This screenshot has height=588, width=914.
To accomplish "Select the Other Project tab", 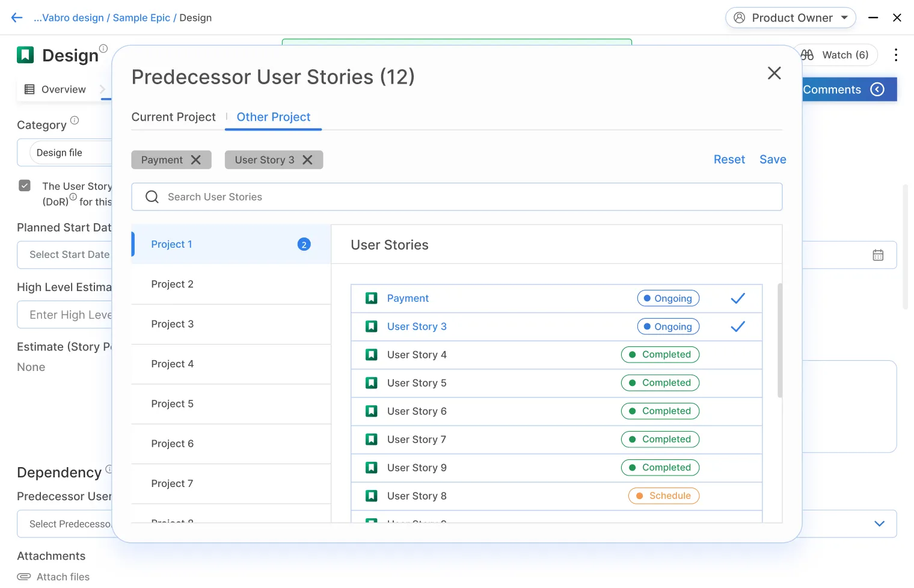I will 274,117.
